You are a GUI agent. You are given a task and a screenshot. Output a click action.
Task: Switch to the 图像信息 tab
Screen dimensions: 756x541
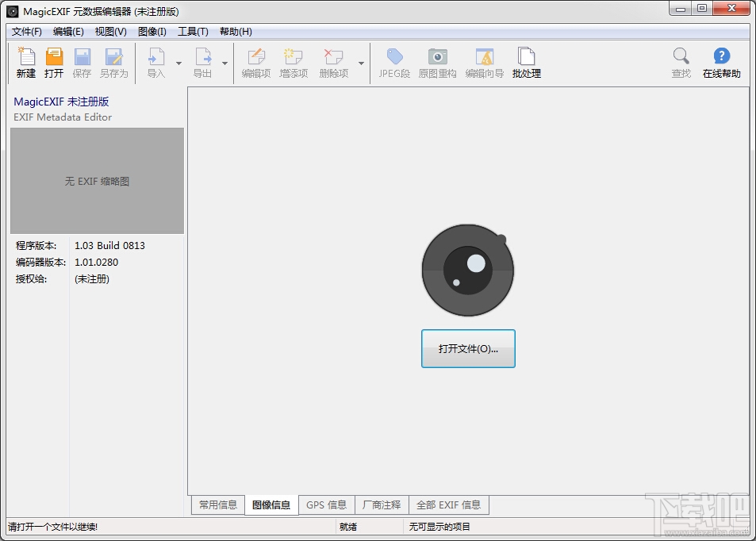[x=271, y=505]
